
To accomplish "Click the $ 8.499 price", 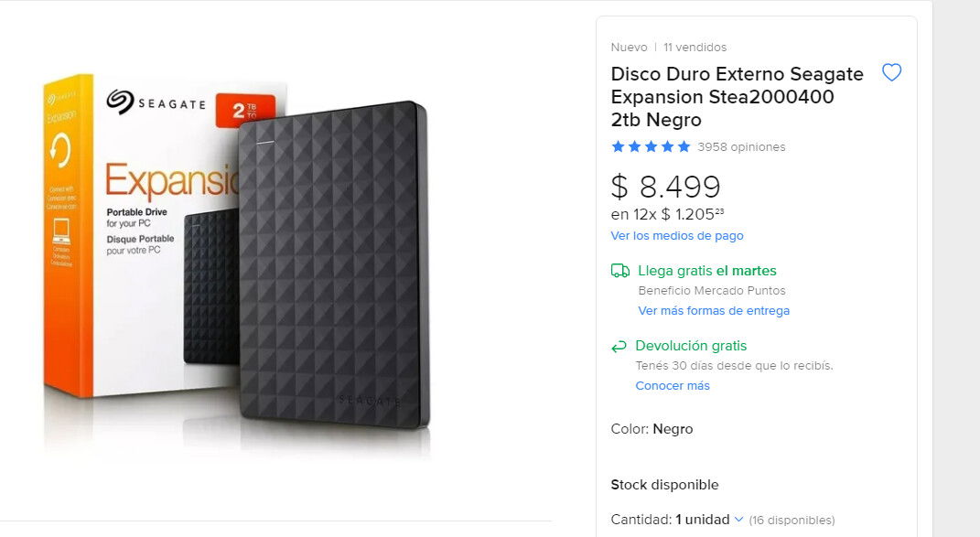I will (666, 187).
